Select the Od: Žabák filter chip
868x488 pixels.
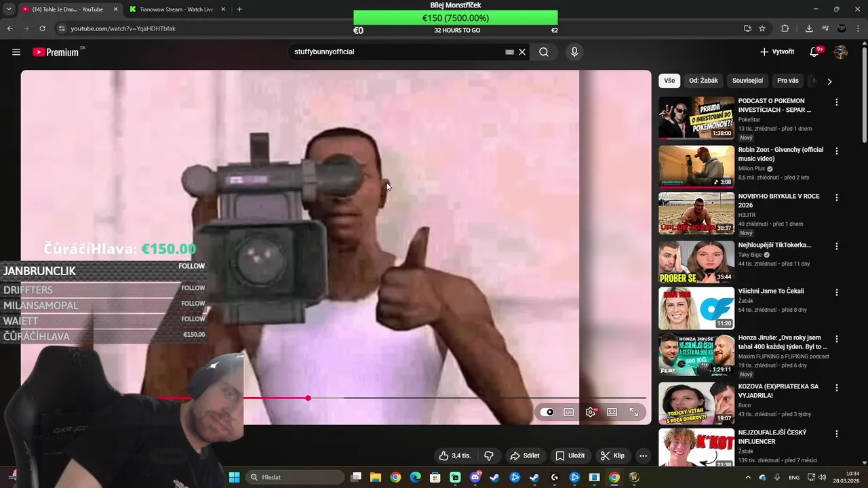point(703,81)
